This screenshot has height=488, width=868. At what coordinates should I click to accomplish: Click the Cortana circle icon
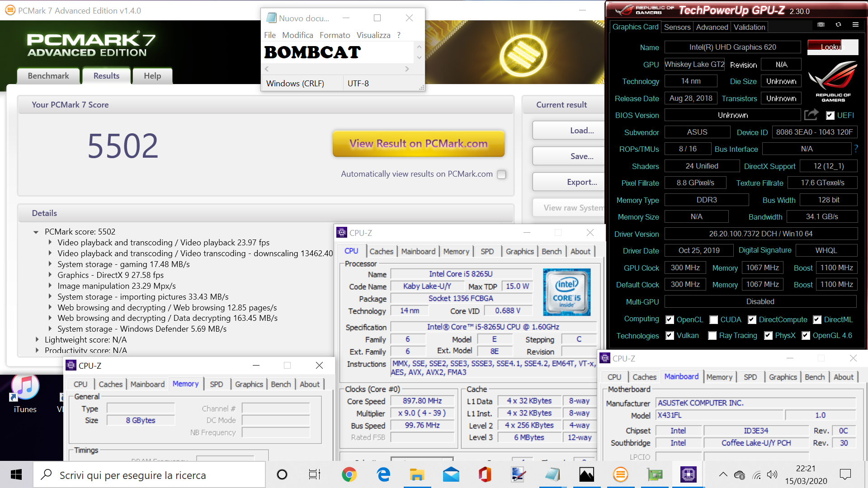pos(282,474)
